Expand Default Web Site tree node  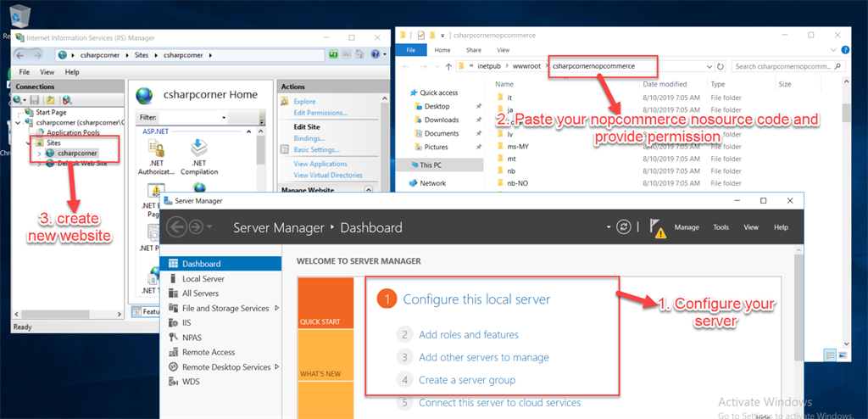pyautogui.click(x=39, y=164)
